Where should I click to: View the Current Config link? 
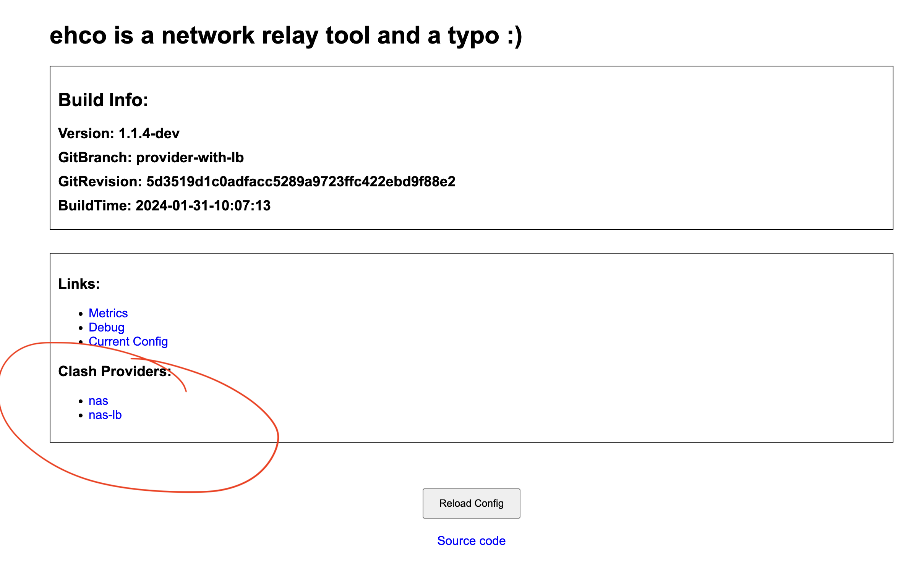[128, 341]
